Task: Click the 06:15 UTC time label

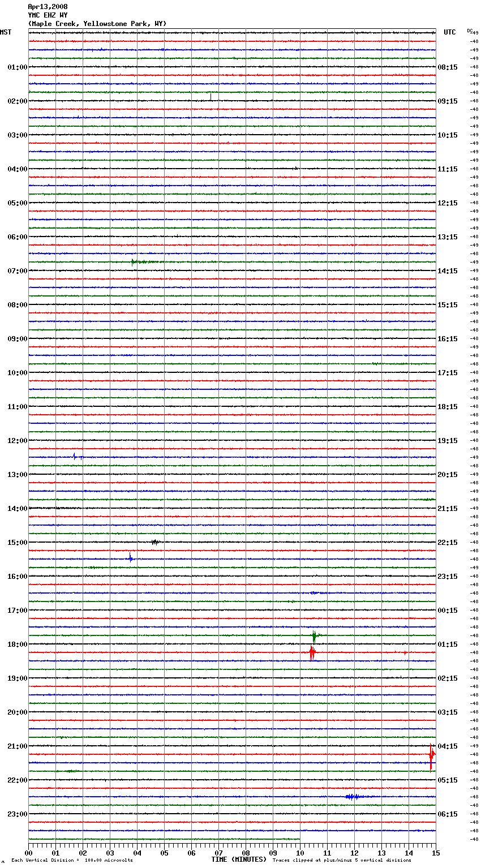Action: pyautogui.click(x=448, y=814)
